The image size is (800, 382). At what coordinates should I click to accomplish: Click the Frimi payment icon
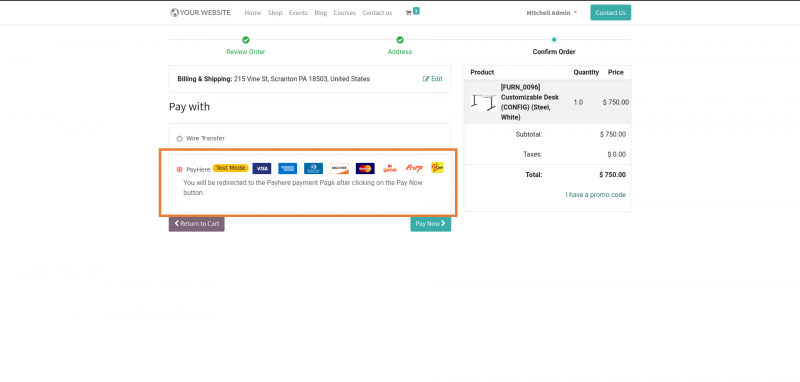[414, 168]
